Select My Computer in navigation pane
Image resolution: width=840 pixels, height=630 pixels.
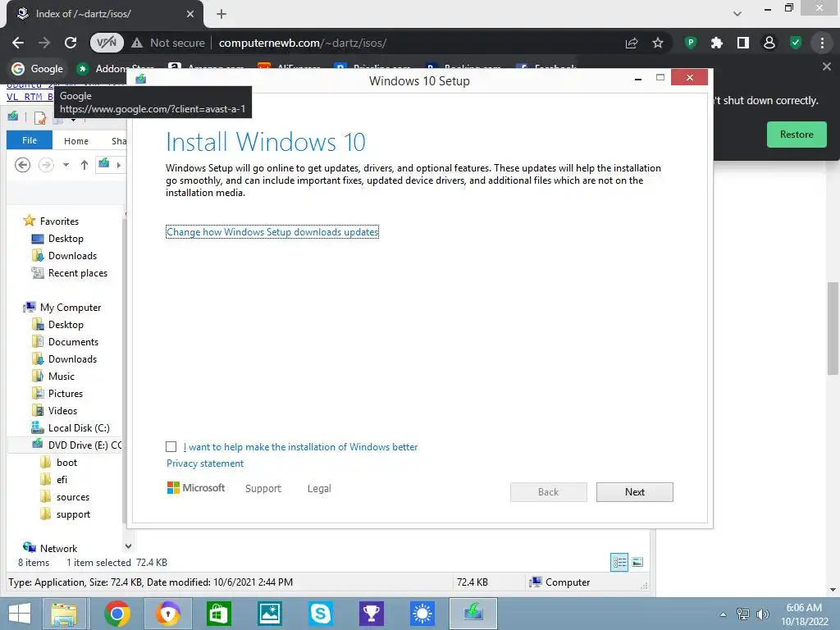click(62, 307)
